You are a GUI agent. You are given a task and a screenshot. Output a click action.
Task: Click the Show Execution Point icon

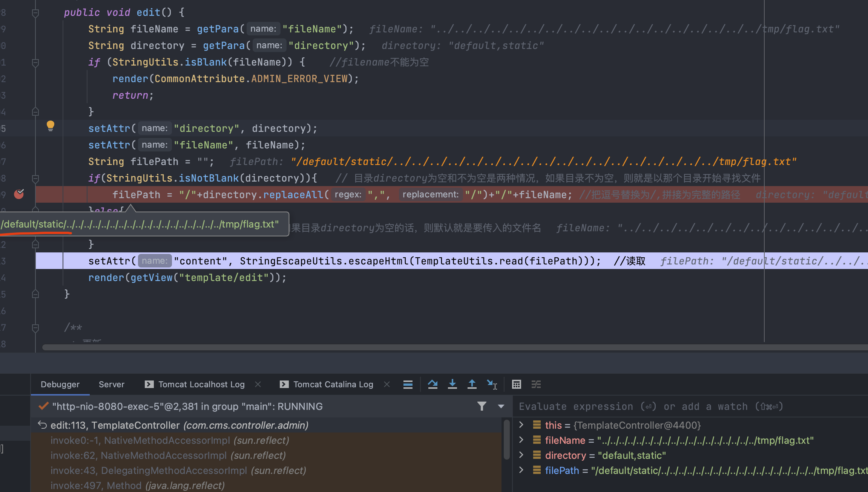(408, 384)
